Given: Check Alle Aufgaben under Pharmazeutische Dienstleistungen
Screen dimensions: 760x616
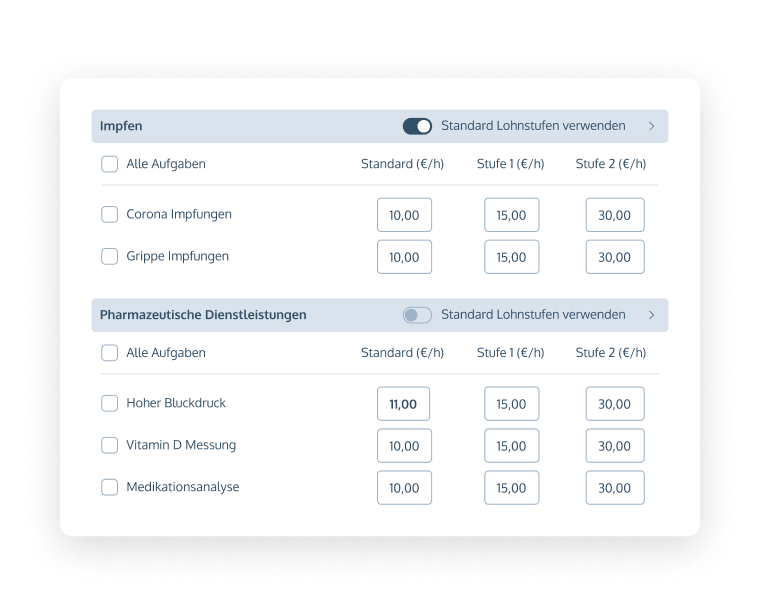Looking at the screenshot, I should pyautogui.click(x=110, y=353).
